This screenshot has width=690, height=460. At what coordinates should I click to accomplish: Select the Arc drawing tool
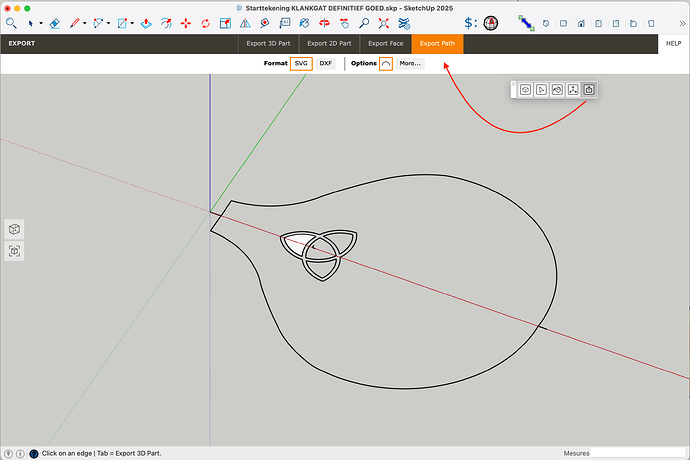pyautogui.click(x=98, y=23)
